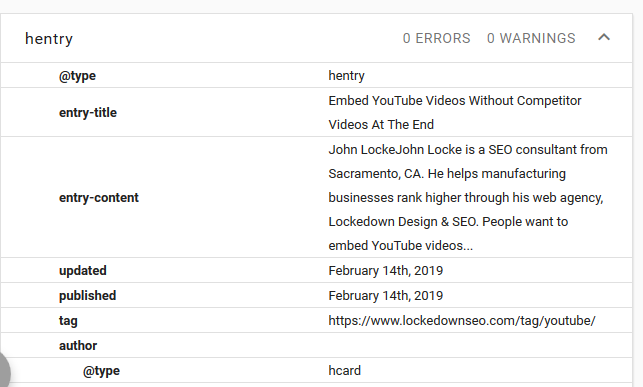Select the author property label

click(78, 346)
